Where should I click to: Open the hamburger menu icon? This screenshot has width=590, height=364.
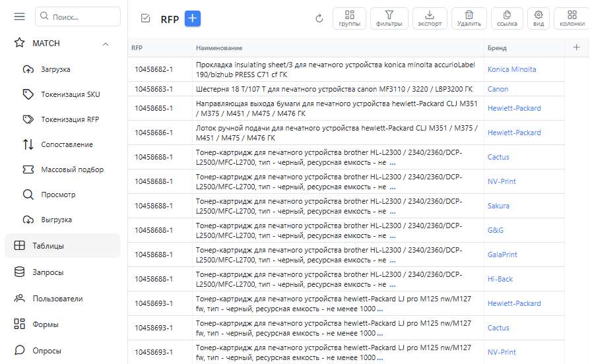(x=19, y=16)
